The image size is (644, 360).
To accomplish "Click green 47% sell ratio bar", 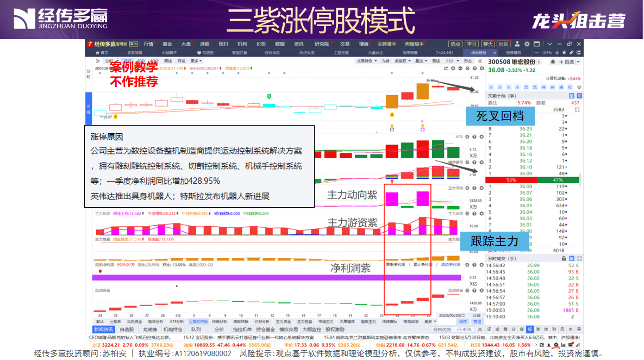I will 558,180.
